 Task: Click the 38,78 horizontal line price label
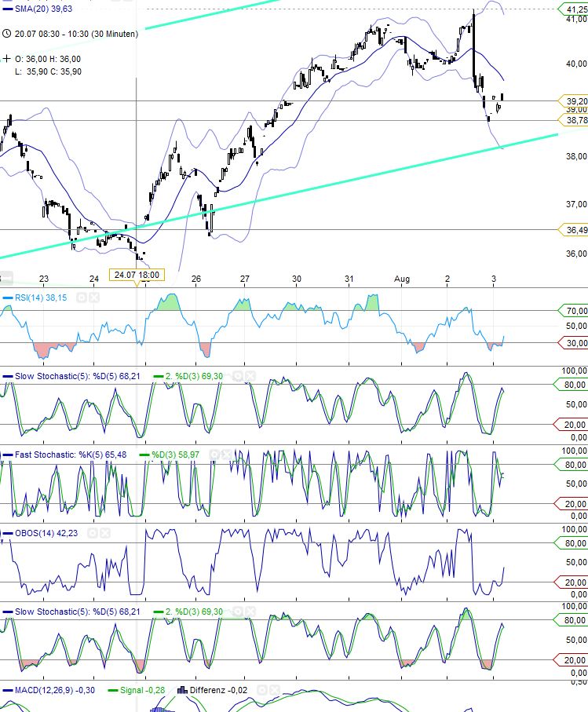574,120
